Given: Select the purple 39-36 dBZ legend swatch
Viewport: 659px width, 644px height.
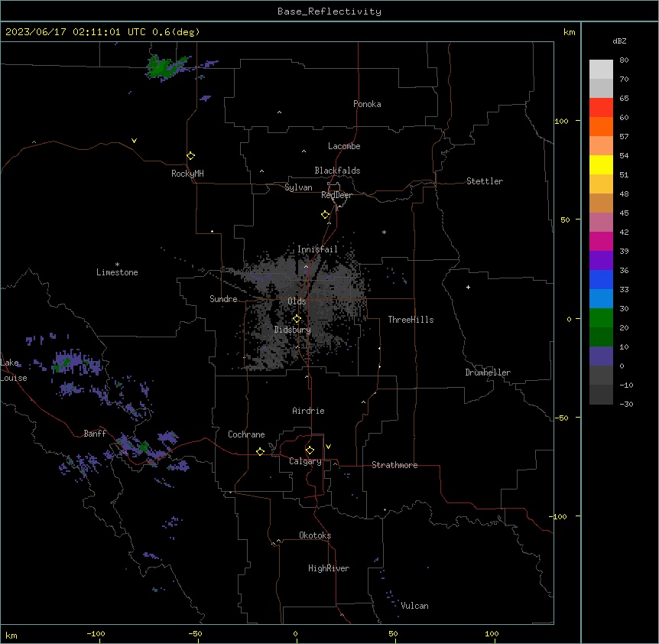Looking at the screenshot, I should (601, 261).
